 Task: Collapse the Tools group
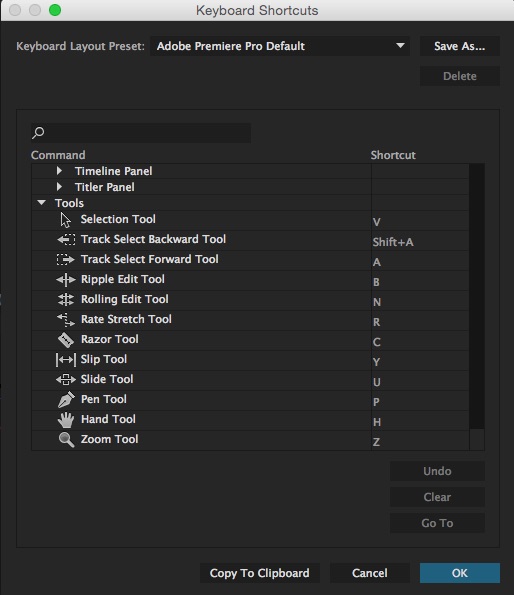tap(42, 203)
